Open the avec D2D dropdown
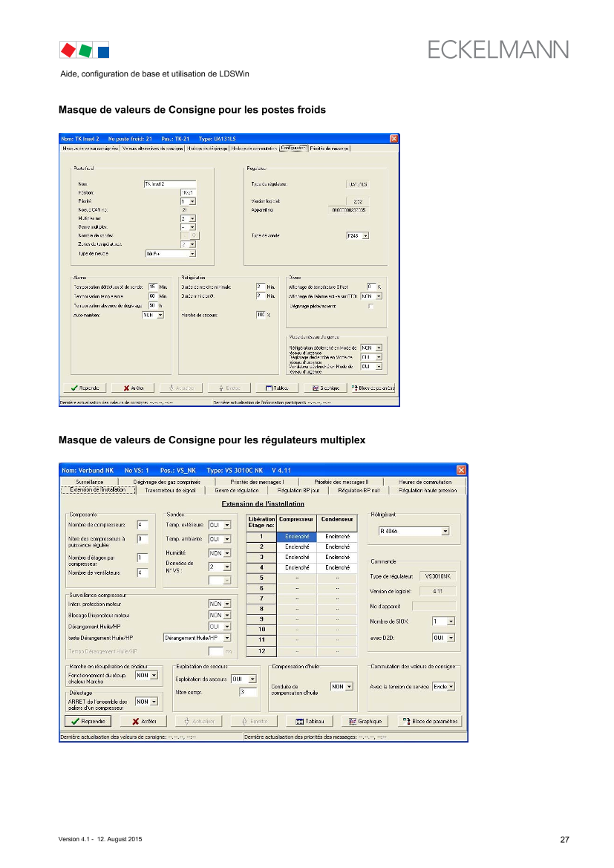614x868 pixels. coord(450,637)
